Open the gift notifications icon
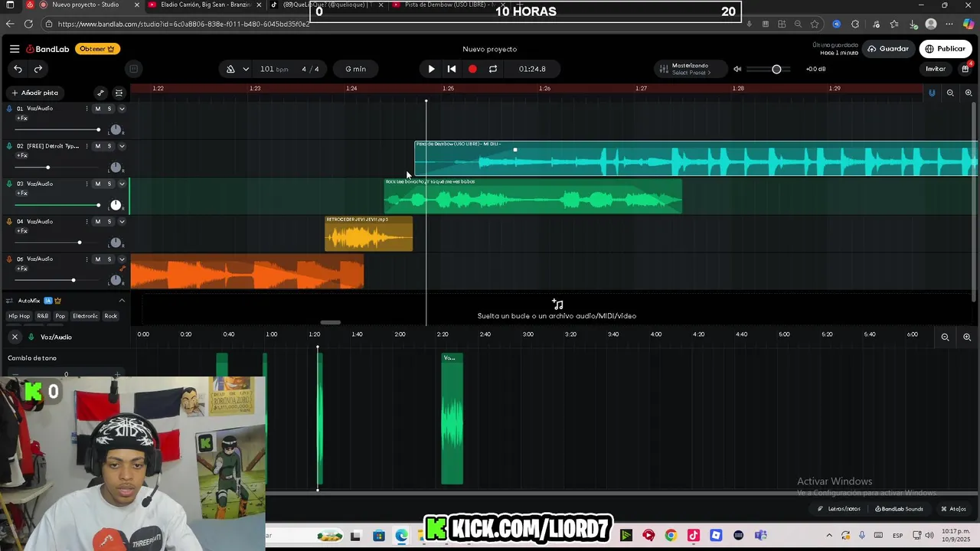This screenshot has height=551, width=980. (965, 69)
